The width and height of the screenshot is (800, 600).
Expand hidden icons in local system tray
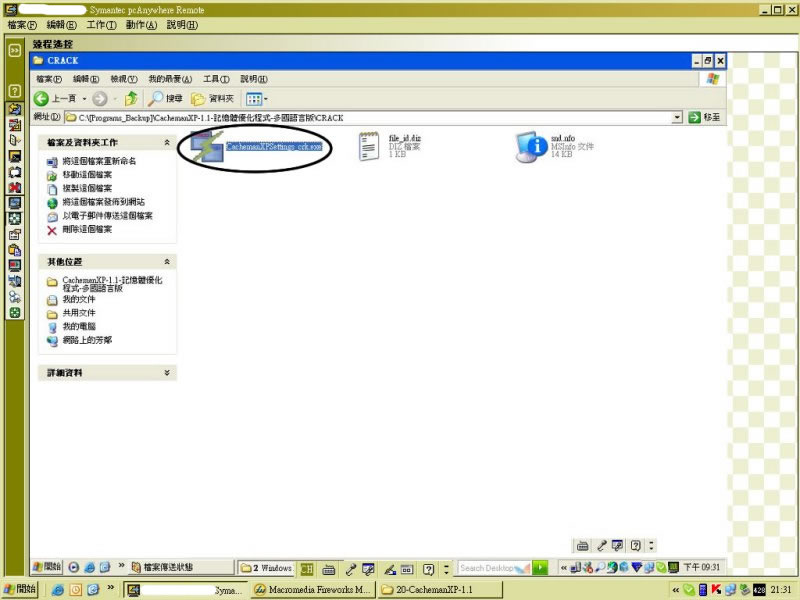[676, 590]
